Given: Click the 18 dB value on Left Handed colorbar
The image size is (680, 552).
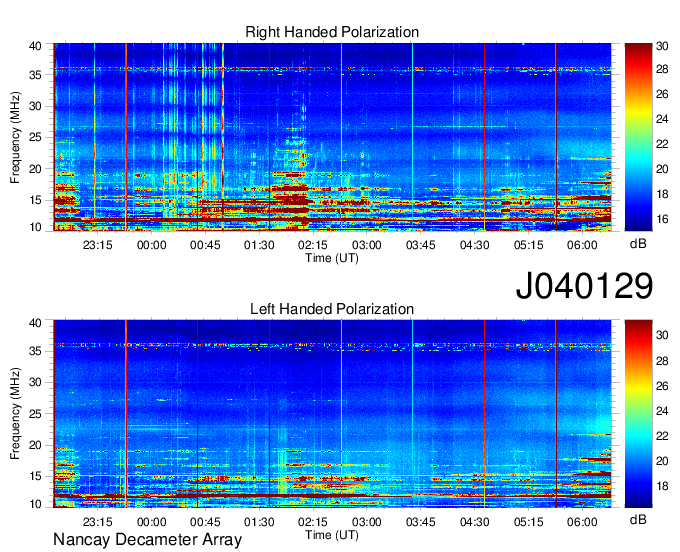Looking at the screenshot, I should pyautogui.click(x=662, y=486).
